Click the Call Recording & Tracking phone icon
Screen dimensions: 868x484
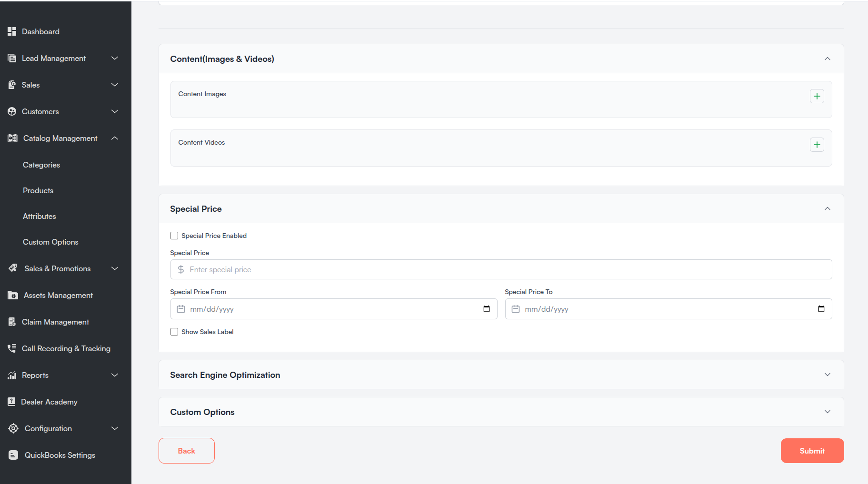(x=12, y=348)
